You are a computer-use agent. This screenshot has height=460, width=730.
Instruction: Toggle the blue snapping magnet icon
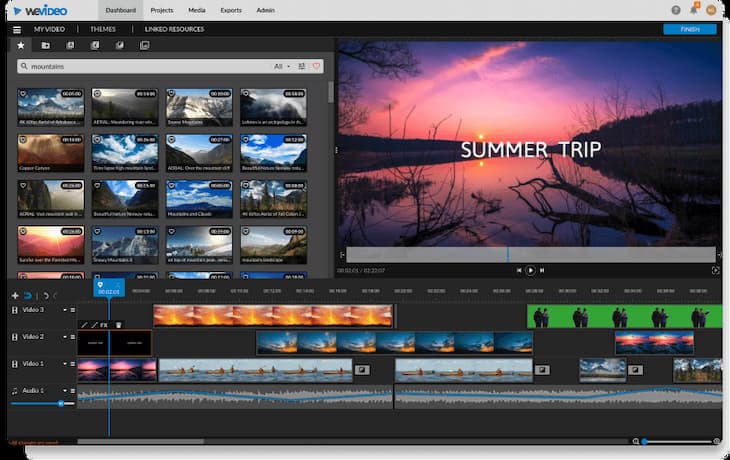(x=28, y=296)
